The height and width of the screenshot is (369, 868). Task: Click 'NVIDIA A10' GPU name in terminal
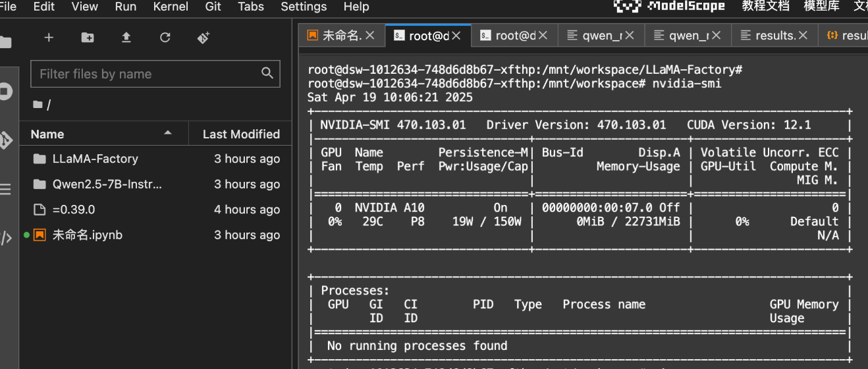(x=390, y=208)
